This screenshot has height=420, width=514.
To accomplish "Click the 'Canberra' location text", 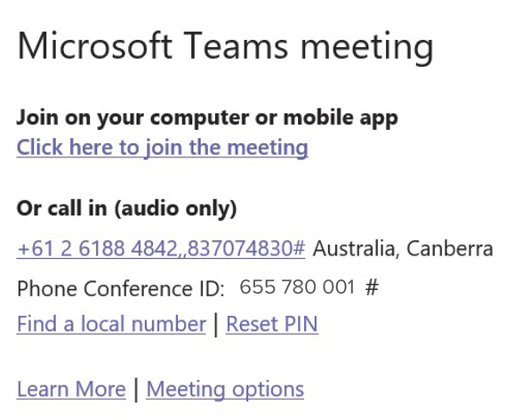I will coord(450,248).
